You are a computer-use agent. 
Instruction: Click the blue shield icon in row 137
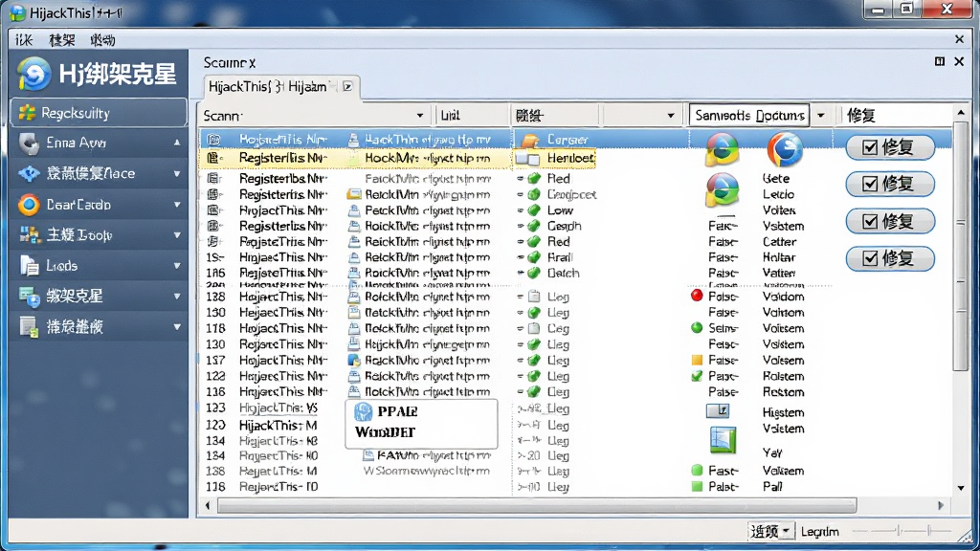(354, 361)
